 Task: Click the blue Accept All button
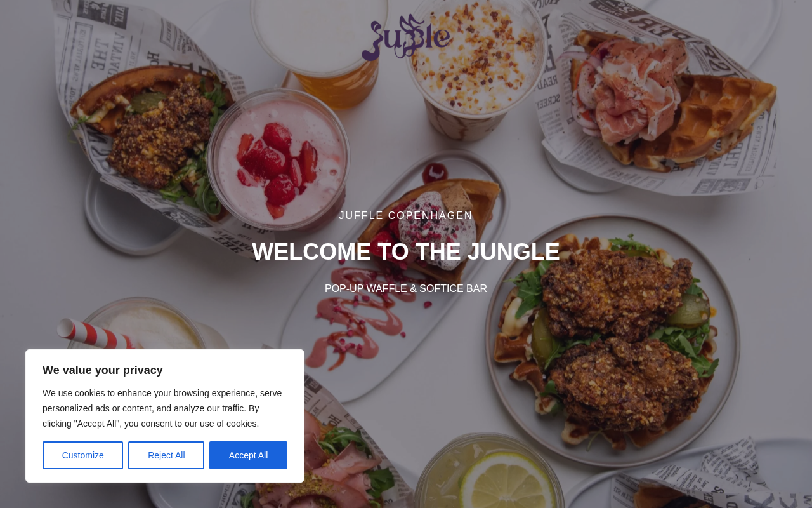pos(248,455)
